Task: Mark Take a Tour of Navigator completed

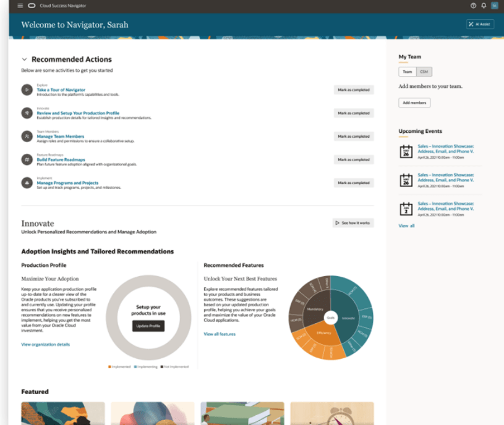Action: point(354,90)
